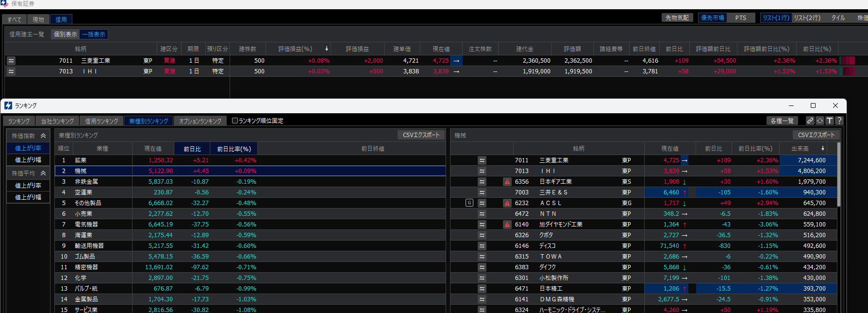Click the warning icon beside 6356 日本ギア工業
Screen dimensions: 868x313
(507, 182)
